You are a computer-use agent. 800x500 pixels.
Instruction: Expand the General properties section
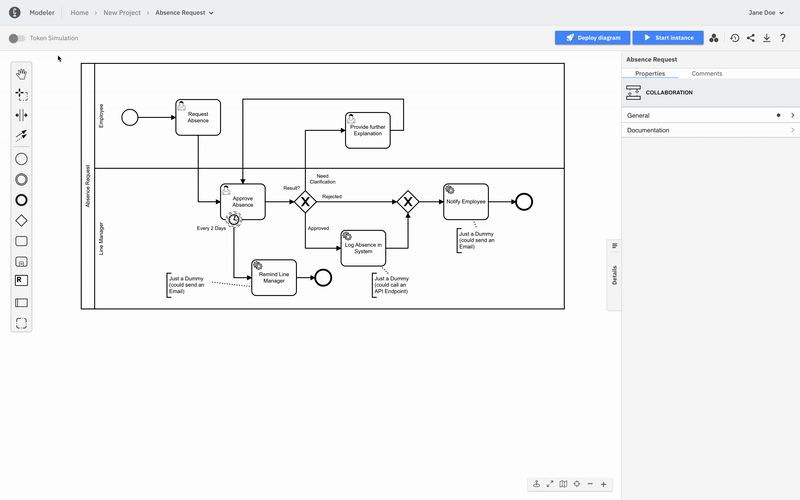(710, 115)
